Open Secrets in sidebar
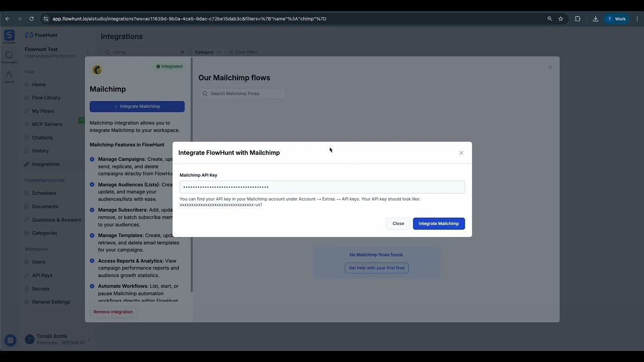The width and height of the screenshot is (644, 362). pos(41,289)
